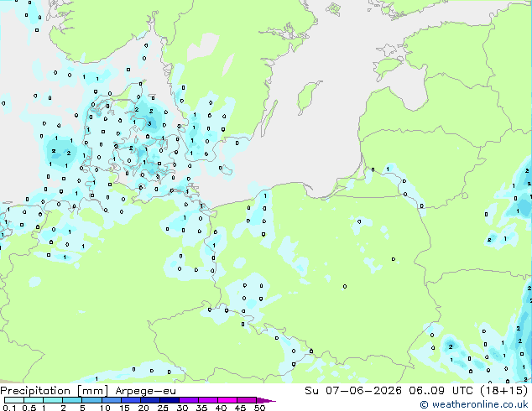Click the '(18+15)' forecast run text
532x411 pixels.
coord(503,391)
